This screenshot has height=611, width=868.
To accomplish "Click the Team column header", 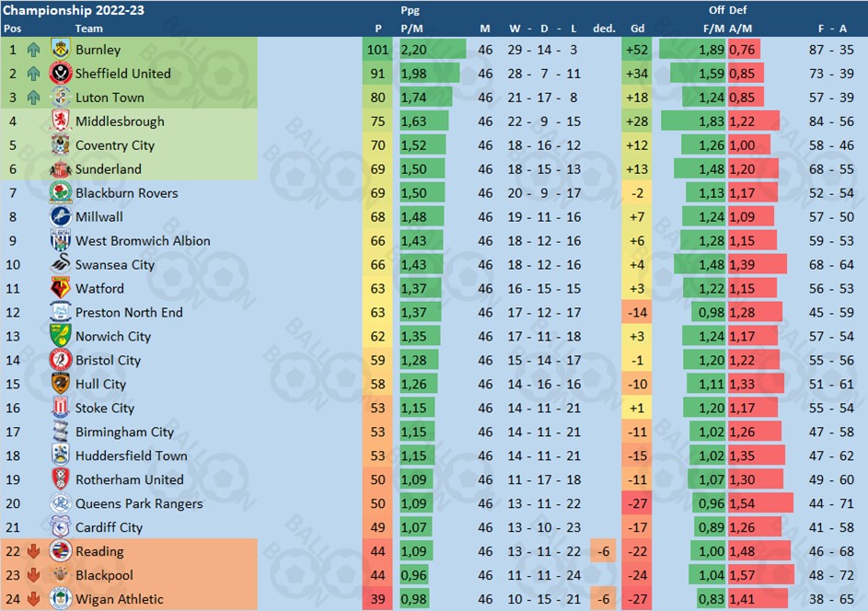I will pos(89,29).
